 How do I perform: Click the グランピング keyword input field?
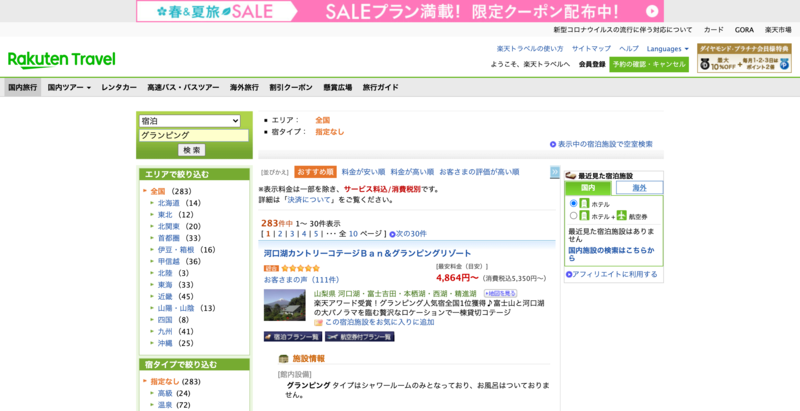[194, 136]
